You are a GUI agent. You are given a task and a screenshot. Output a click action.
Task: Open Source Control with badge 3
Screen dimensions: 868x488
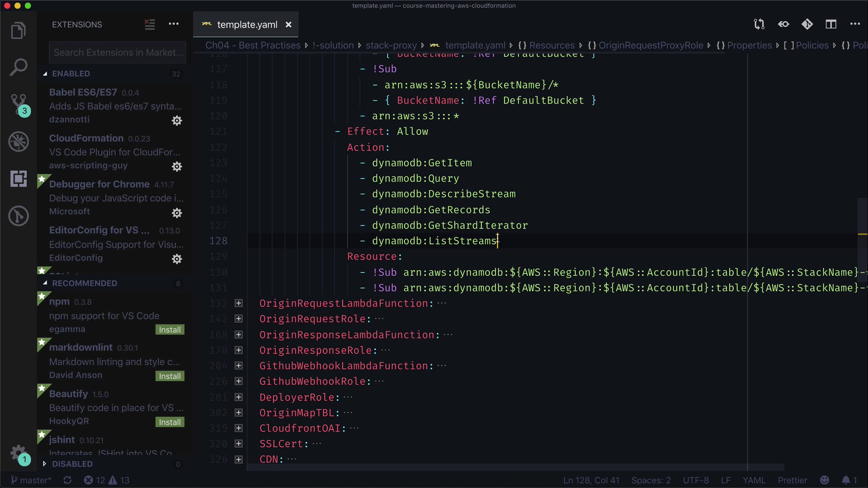tap(18, 104)
